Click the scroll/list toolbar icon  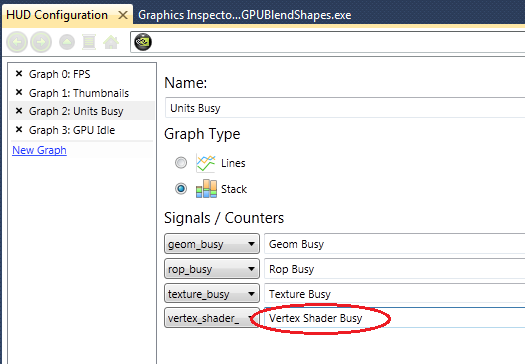89,42
